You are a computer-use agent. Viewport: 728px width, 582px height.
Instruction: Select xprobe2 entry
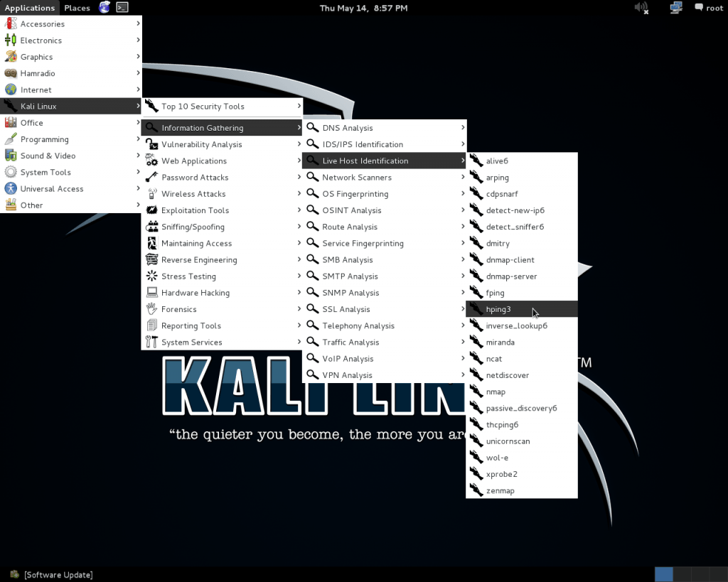[x=521, y=474]
